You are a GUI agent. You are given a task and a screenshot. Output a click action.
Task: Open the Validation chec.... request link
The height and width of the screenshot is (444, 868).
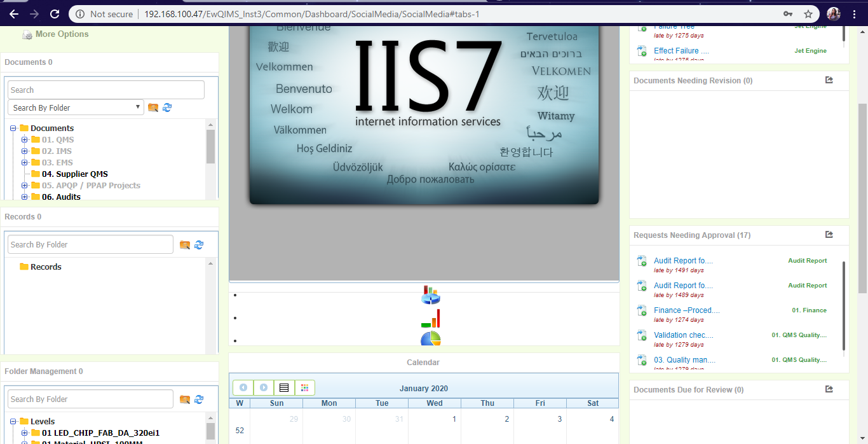684,335
